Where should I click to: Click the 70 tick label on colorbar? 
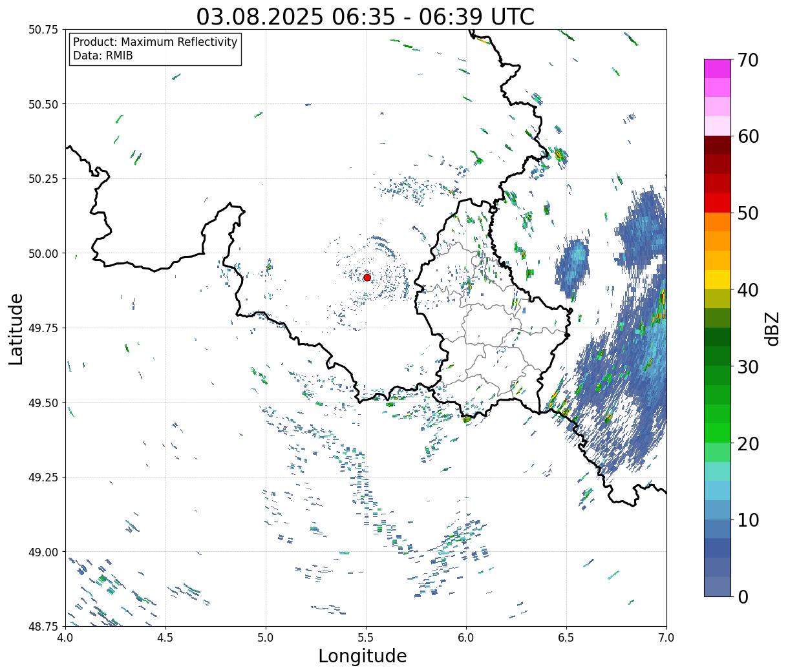[747, 60]
